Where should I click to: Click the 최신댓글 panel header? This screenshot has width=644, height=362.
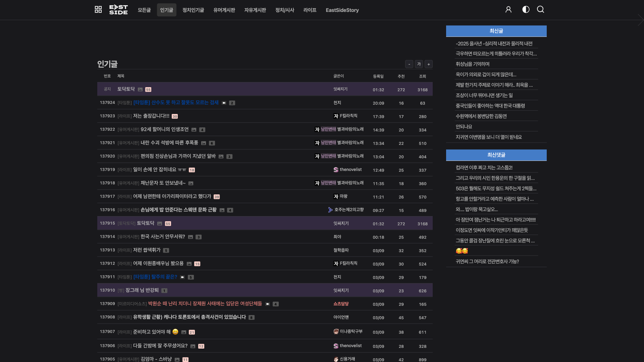click(x=496, y=155)
